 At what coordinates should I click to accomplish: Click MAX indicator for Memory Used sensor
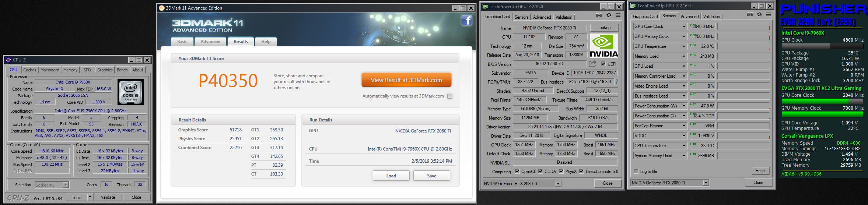click(693, 55)
